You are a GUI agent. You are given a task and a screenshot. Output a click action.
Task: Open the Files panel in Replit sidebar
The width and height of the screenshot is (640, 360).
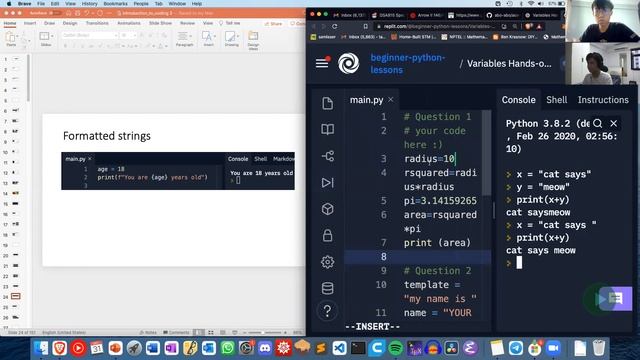pos(327,103)
